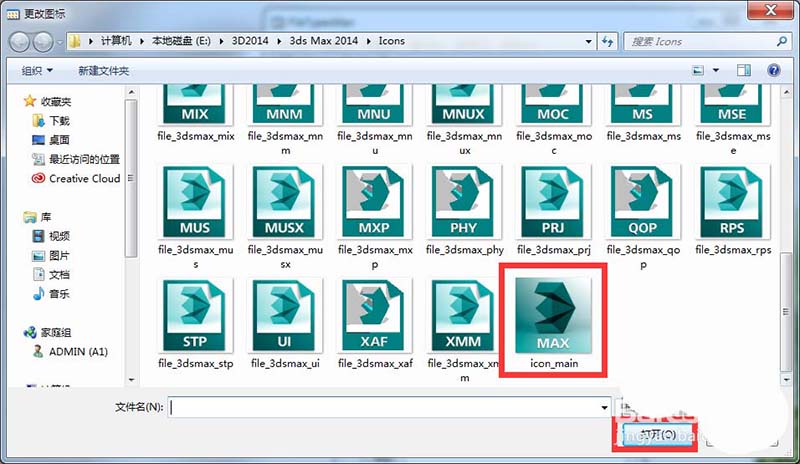
Task: Open the view options dropdown arrow
Action: pos(716,70)
